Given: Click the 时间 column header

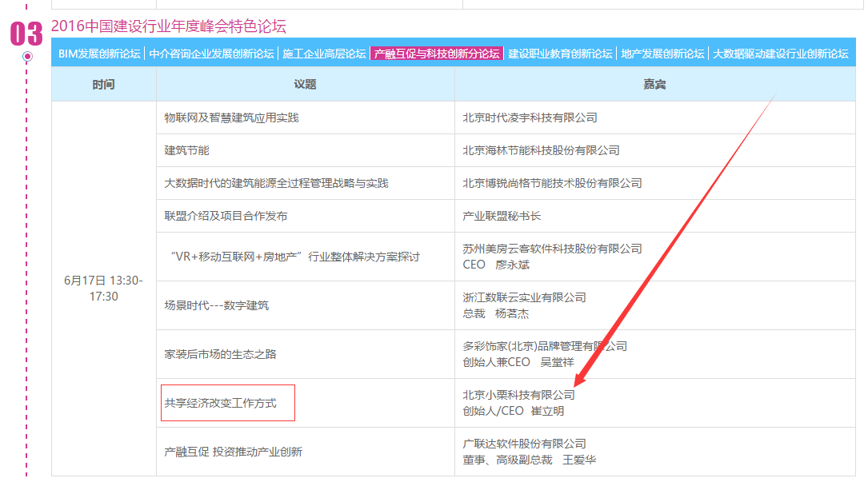Looking at the screenshot, I should click(x=103, y=84).
